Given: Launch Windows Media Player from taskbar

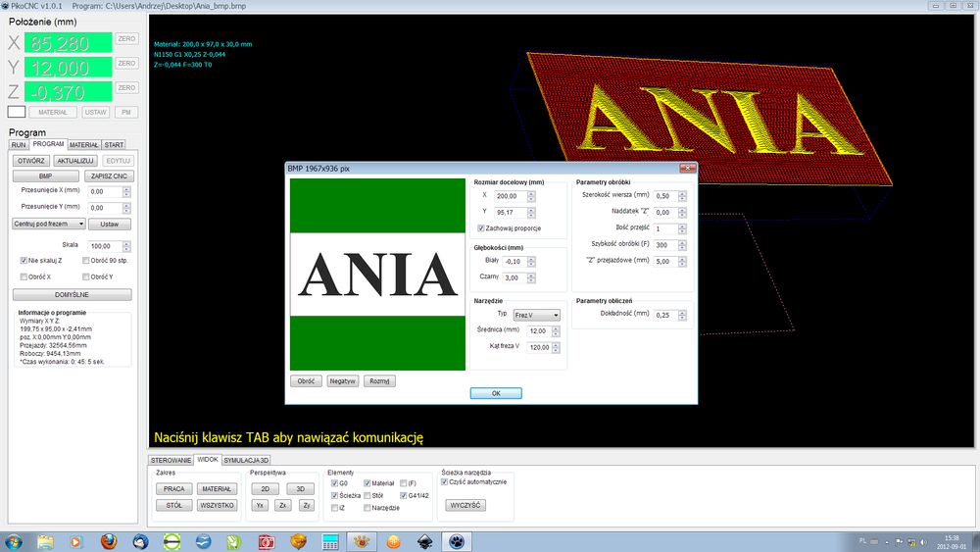Looking at the screenshot, I should [x=76, y=541].
